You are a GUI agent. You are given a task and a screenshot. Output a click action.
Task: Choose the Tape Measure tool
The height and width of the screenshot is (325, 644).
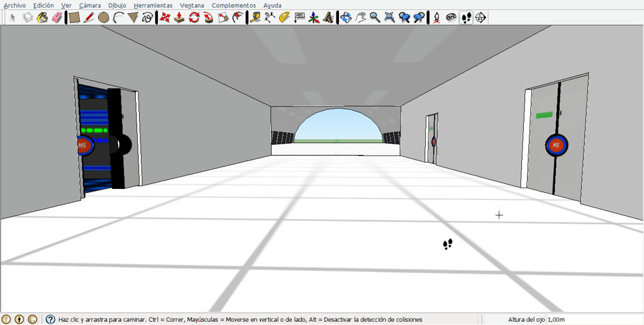coord(255,18)
